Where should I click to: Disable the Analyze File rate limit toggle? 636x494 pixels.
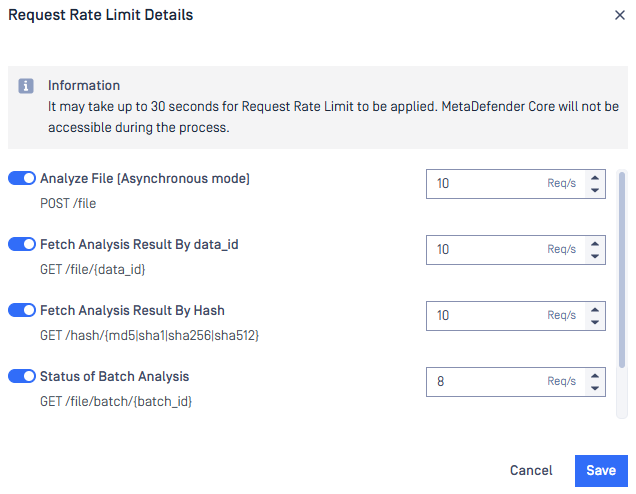click(22, 178)
